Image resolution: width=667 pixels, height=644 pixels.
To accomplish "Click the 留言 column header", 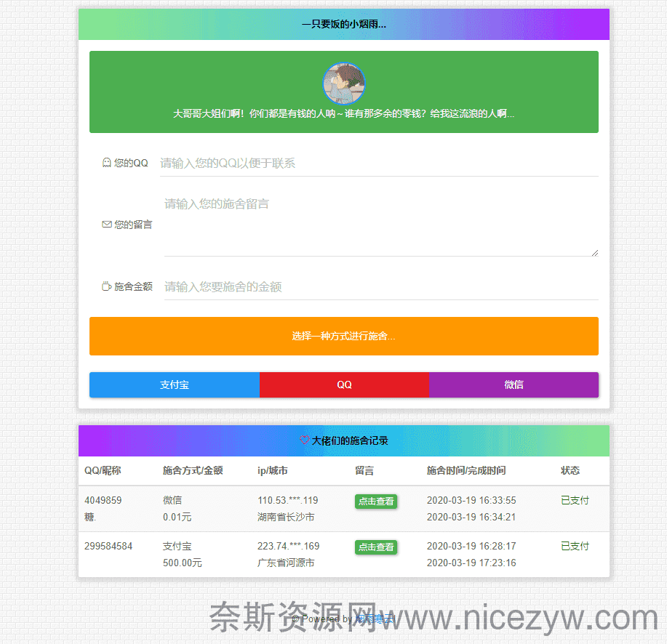I will (x=364, y=470).
